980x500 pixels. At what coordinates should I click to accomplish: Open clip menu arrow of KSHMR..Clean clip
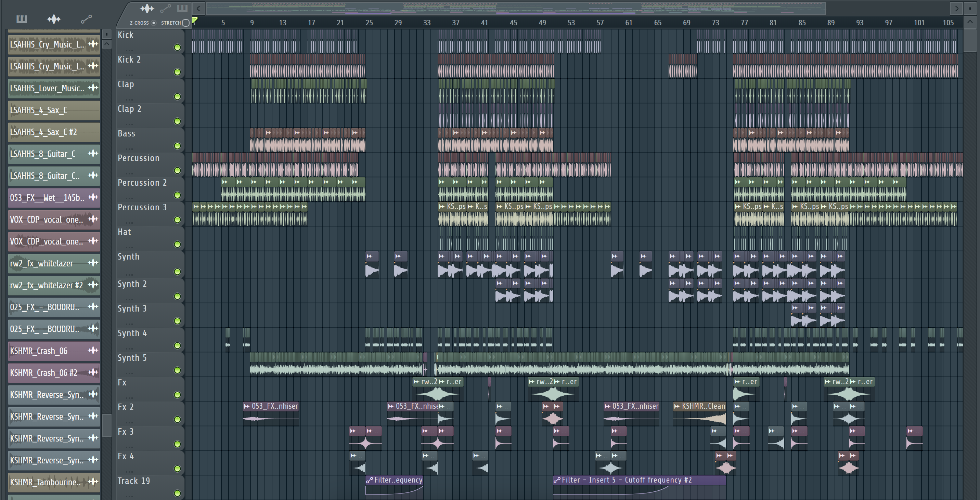click(x=677, y=406)
